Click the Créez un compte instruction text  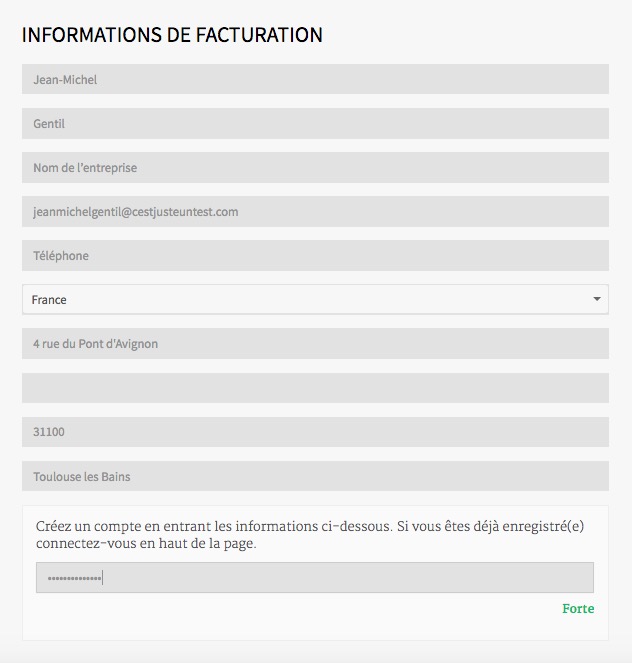point(309,534)
